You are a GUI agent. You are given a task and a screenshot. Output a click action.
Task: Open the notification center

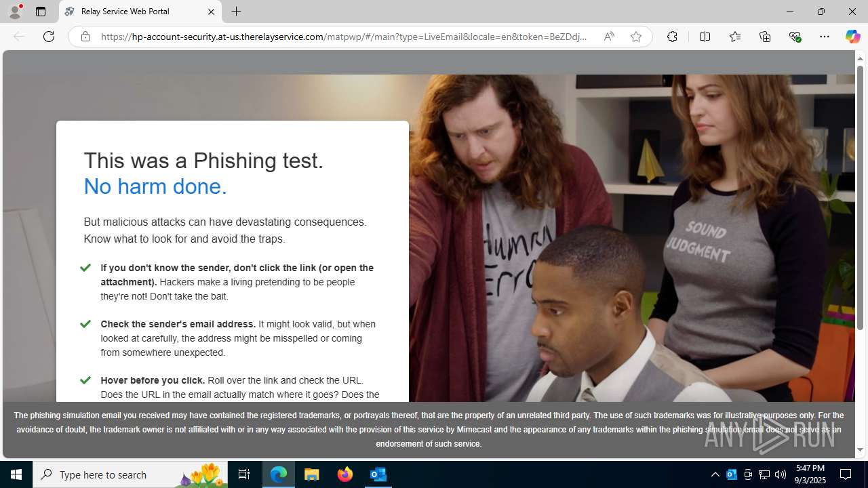(x=846, y=474)
